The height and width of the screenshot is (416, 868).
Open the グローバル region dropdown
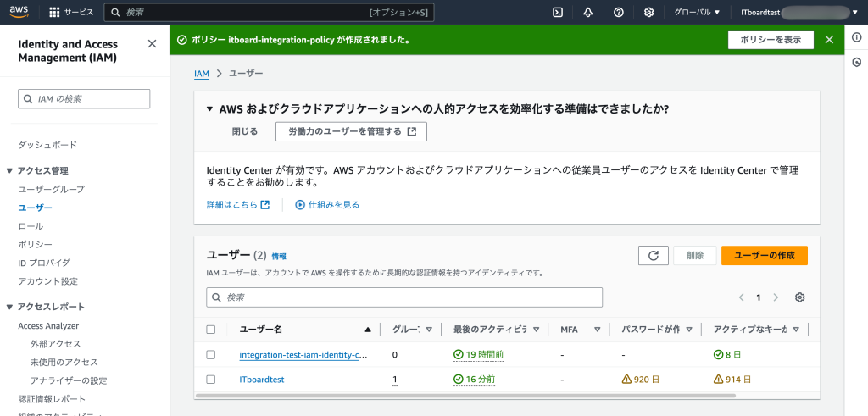point(696,13)
